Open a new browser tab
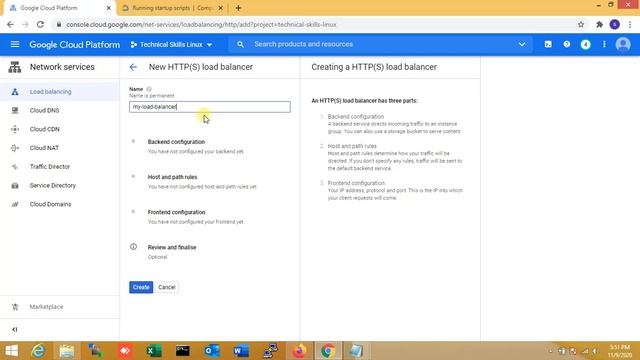Screen dimensions: 640x360 (238, 8)
